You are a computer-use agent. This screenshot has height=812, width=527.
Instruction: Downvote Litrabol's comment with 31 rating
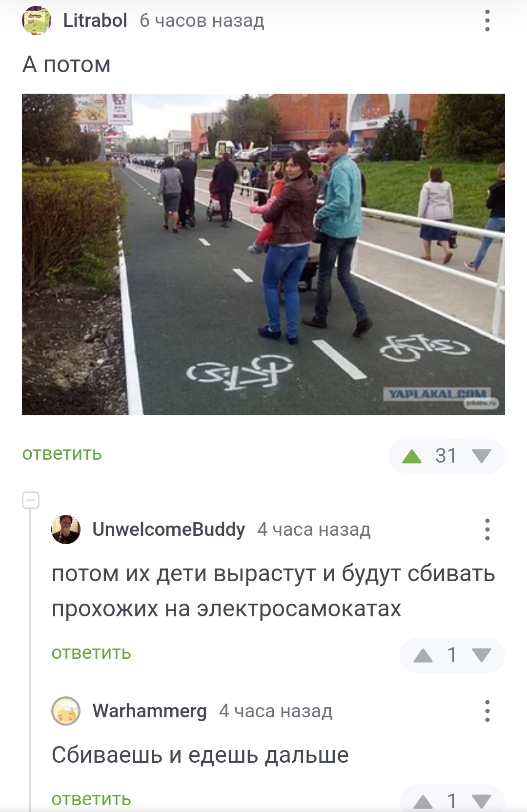(x=482, y=456)
